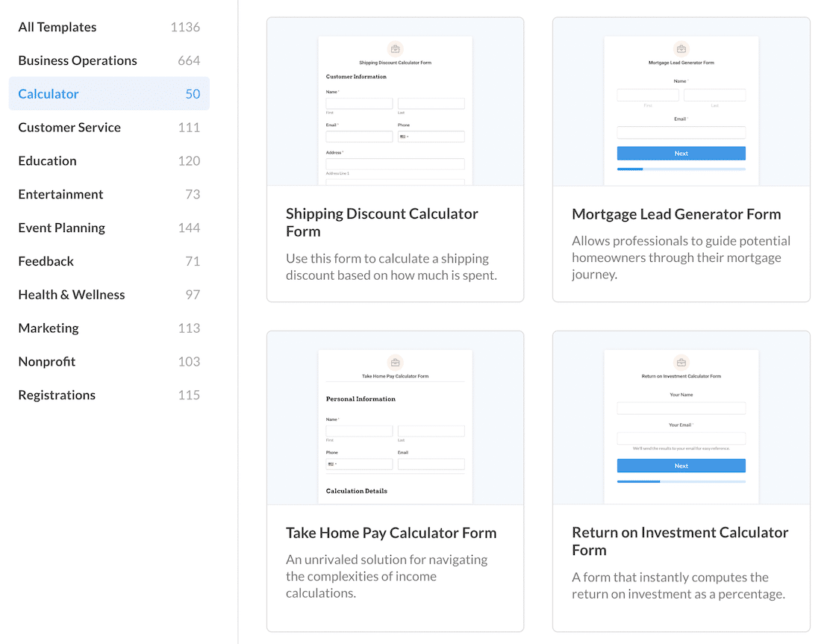
Task: Click the briefcase icon on Take Home Pay preview
Action: (395, 363)
